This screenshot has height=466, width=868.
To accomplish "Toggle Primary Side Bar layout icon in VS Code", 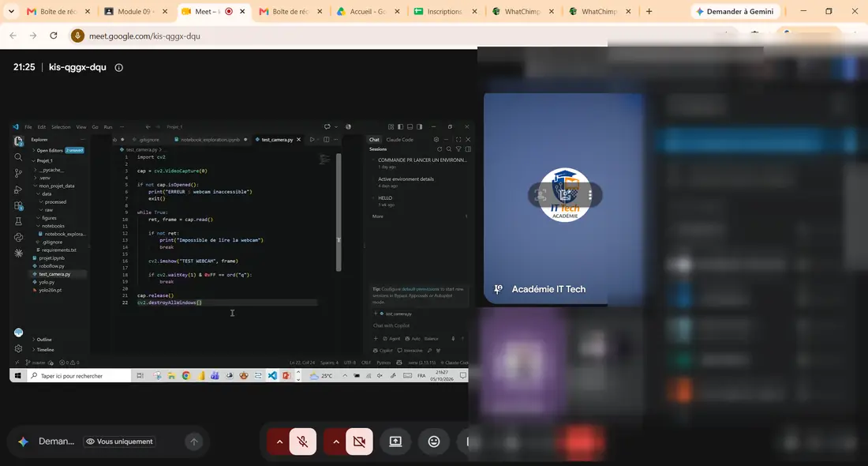I will [400, 127].
